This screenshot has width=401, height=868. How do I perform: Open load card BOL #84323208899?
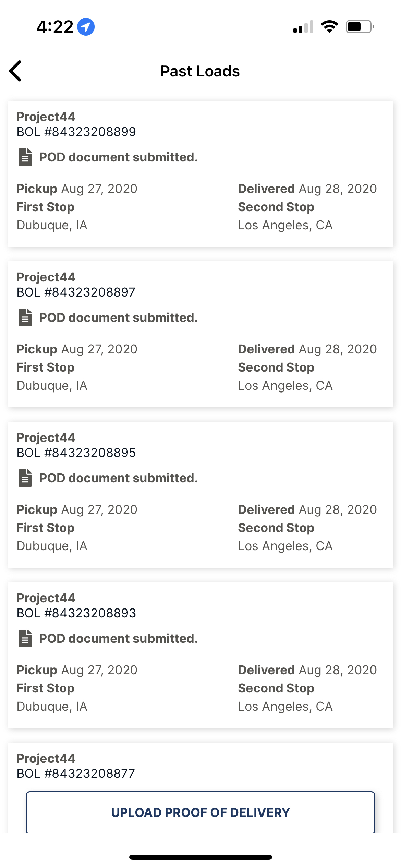click(200, 174)
